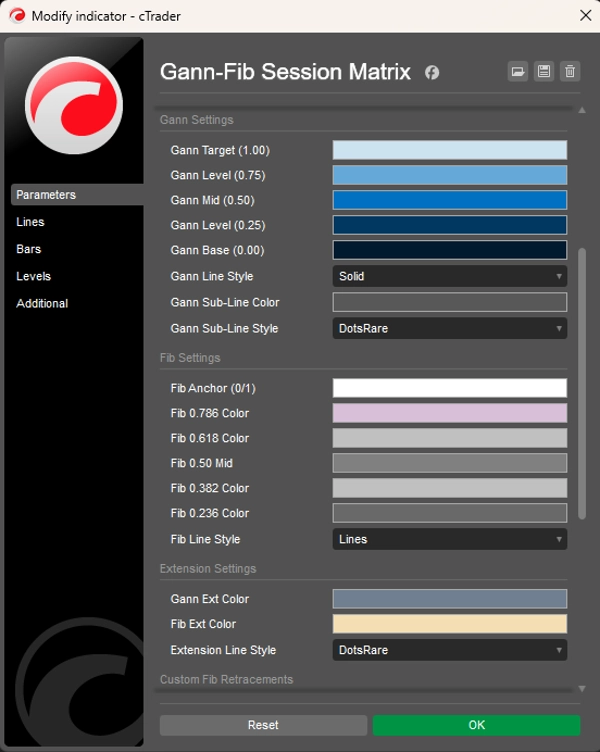The width and height of the screenshot is (600, 752).
Task: Change the Fib Ext Color swatch
Action: [449, 624]
